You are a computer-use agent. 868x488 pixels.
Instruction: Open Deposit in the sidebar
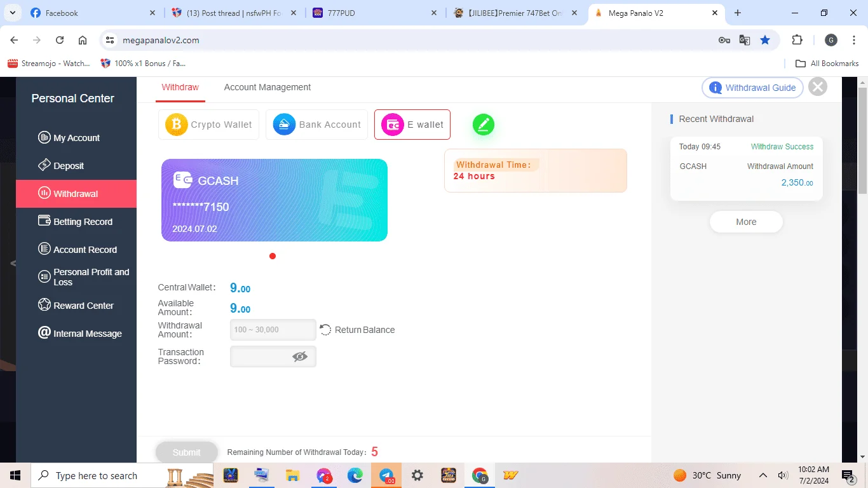pyautogui.click(x=76, y=166)
